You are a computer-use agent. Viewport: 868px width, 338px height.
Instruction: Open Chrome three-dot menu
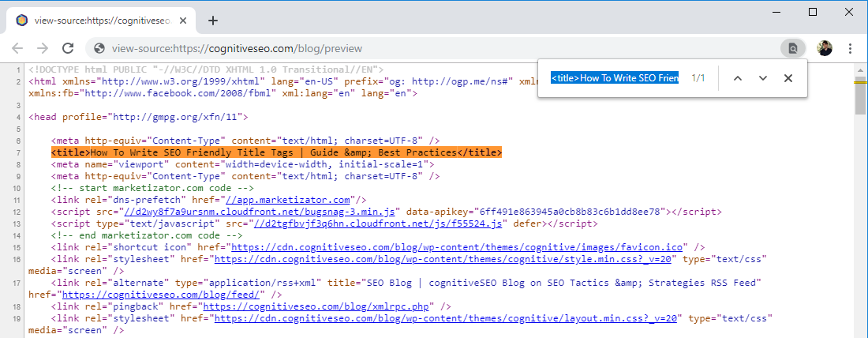tap(851, 48)
